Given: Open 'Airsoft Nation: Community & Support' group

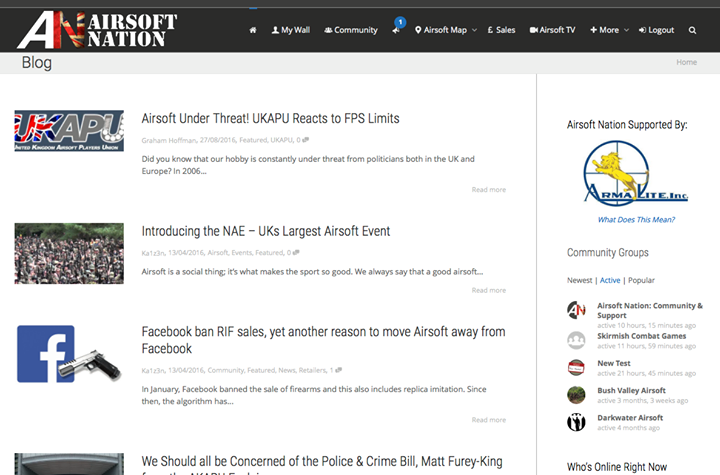Looking at the screenshot, I should coord(650,311).
